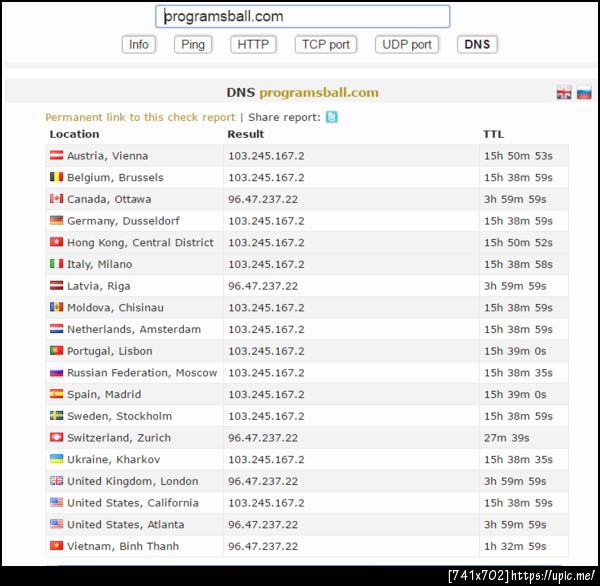Click the United States Atlanta flag icon
Viewport: 600px width, 586px height.
click(x=57, y=524)
